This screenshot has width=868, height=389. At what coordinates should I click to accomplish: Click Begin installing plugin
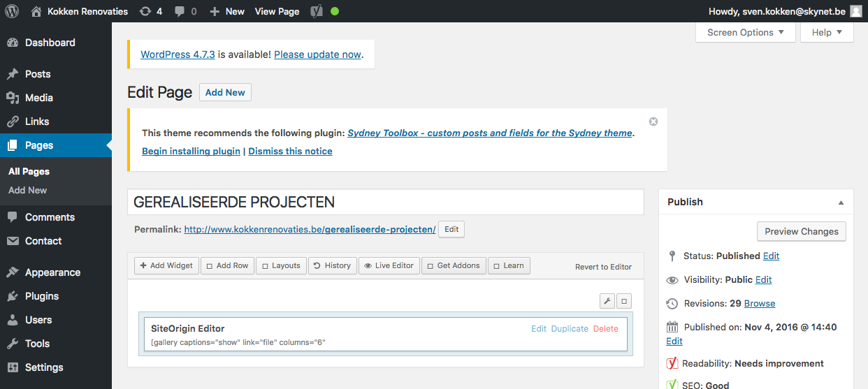[191, 151]
